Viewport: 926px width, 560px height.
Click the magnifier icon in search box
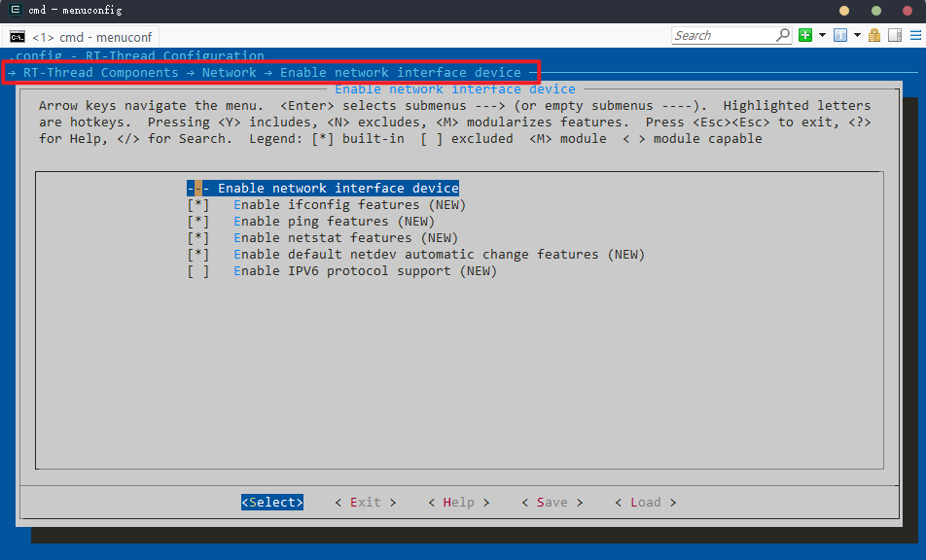(x=783, y=36)
